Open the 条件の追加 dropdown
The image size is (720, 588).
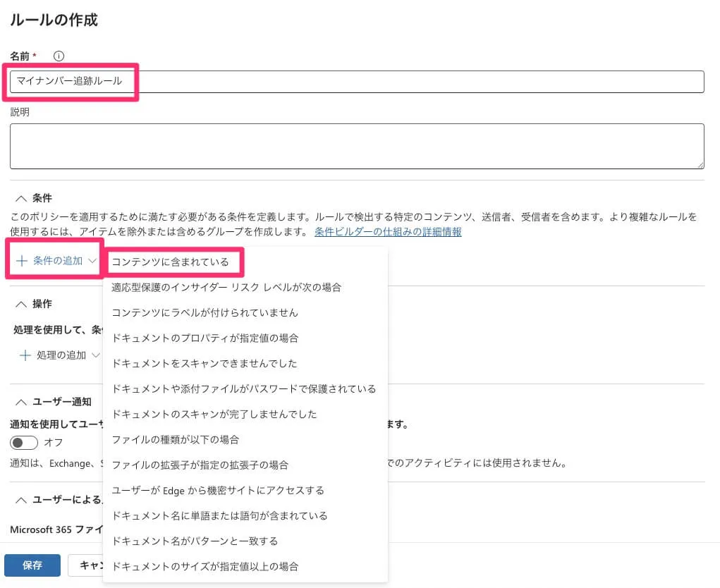tap(56, 261)
